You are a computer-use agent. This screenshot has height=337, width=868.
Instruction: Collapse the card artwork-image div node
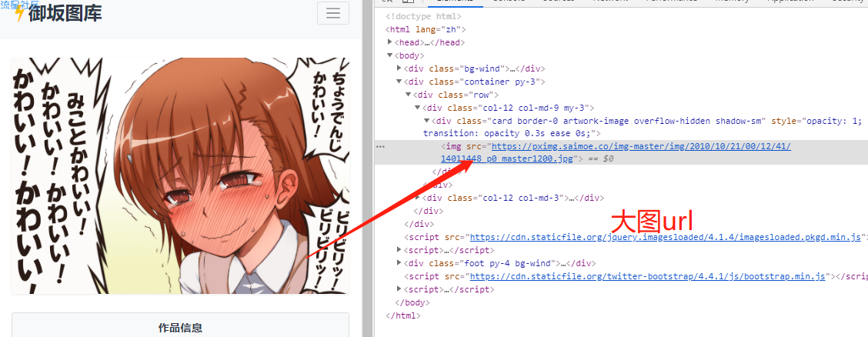coord(426,121)
